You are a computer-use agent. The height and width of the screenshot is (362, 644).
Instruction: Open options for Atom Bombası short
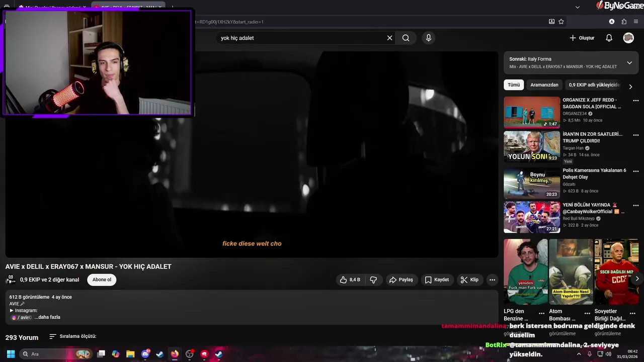click(x=587, y=313)
